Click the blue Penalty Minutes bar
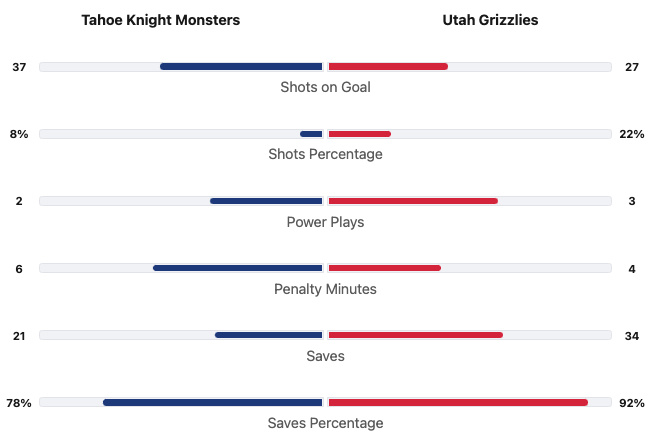 pos(238,268)
